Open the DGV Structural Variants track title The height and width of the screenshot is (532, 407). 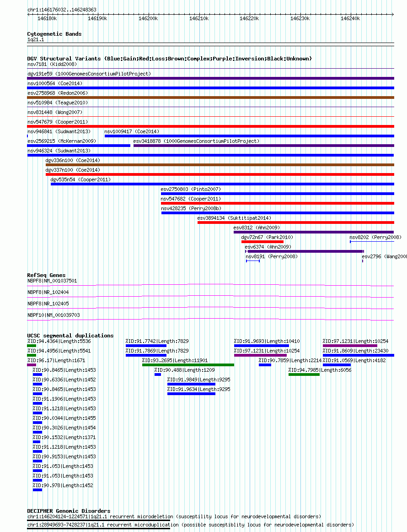pyautogui.click(x=170, y=59)
